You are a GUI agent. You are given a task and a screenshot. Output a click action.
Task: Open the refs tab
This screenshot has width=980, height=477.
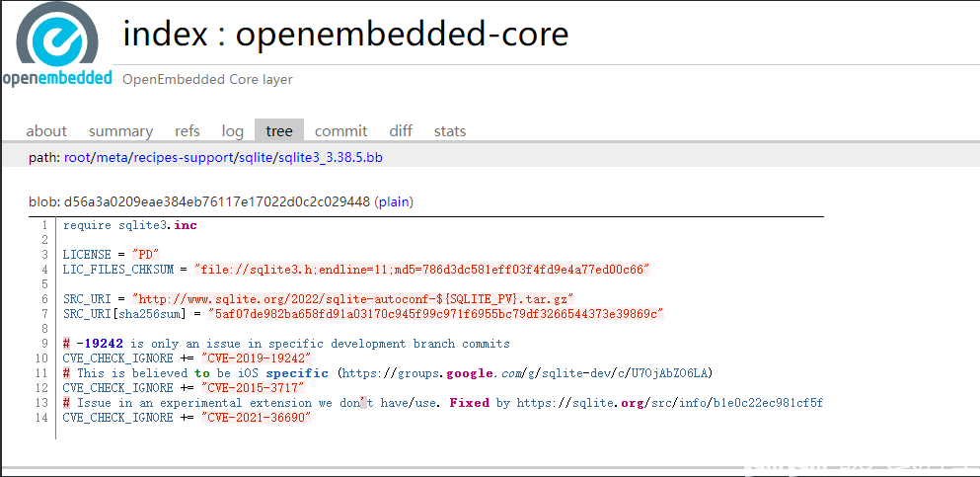click(188, 131)
